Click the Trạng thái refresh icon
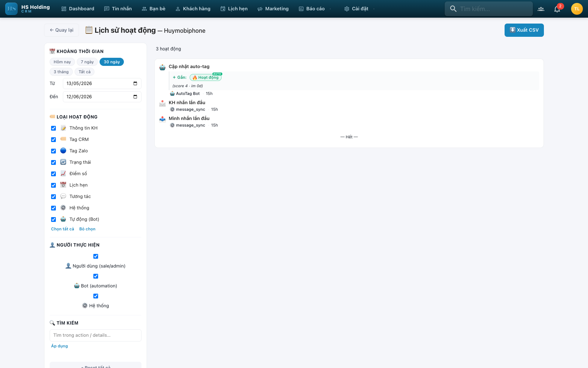This screenshot has height=368, width=588. [63, 162]
